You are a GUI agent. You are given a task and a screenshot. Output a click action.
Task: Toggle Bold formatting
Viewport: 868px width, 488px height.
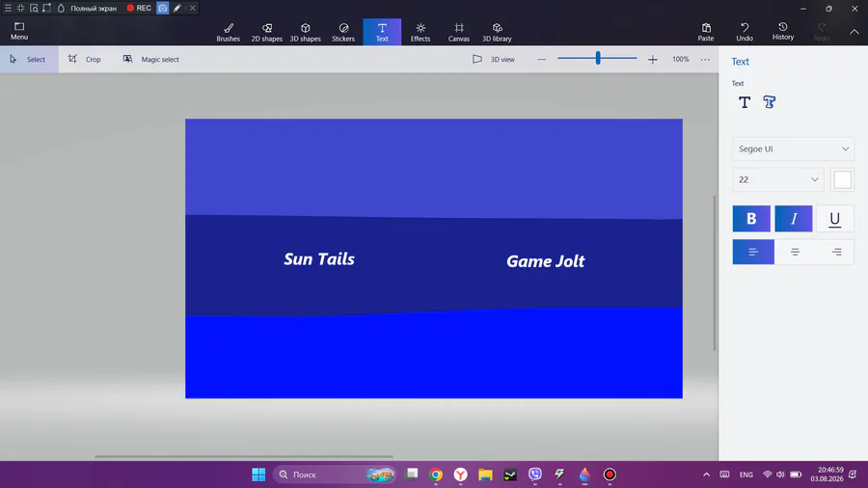(751, 219)
